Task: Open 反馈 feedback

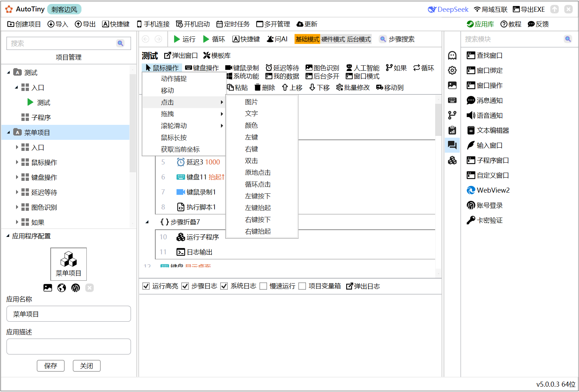Action: (538, 24)
